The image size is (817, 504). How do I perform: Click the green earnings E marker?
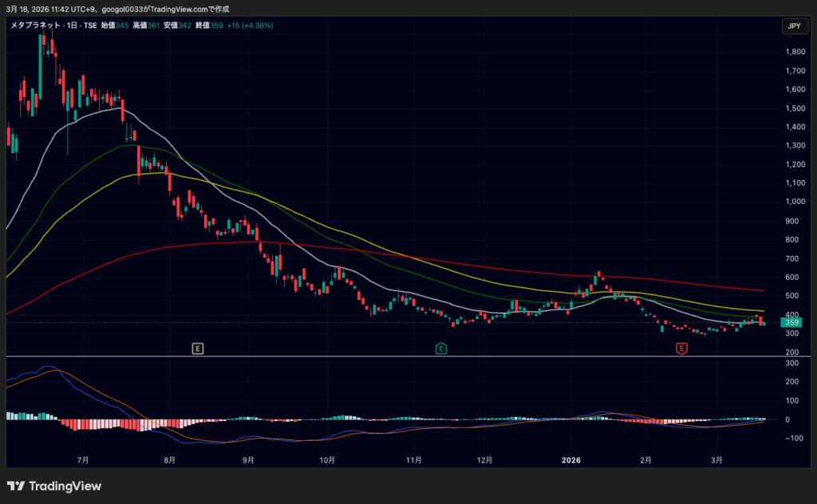(440, 348)
